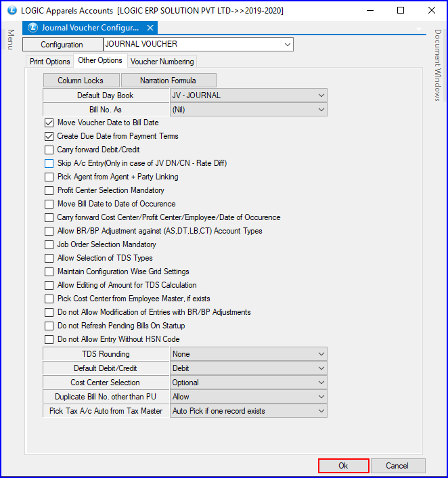
Task: Click the Default Debit/Credit label button
Action: (x=106, y=368)
